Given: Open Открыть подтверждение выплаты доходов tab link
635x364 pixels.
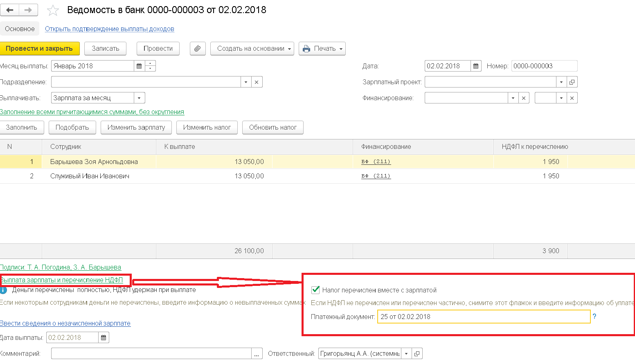Looking at the screenshot, I should [110, 29].
